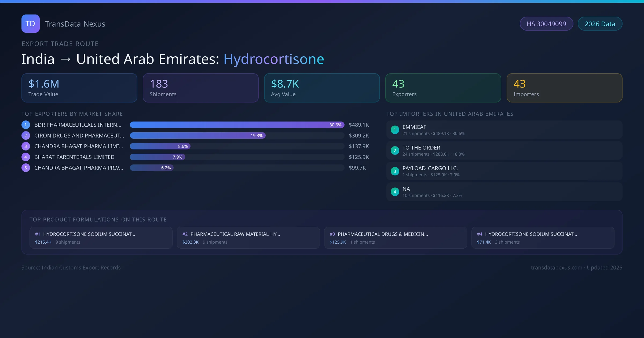The width and height of the screenshot is (644, 338).
Task: Click the EMMIEAF rank 1 green badge
Action: [395, 130]
